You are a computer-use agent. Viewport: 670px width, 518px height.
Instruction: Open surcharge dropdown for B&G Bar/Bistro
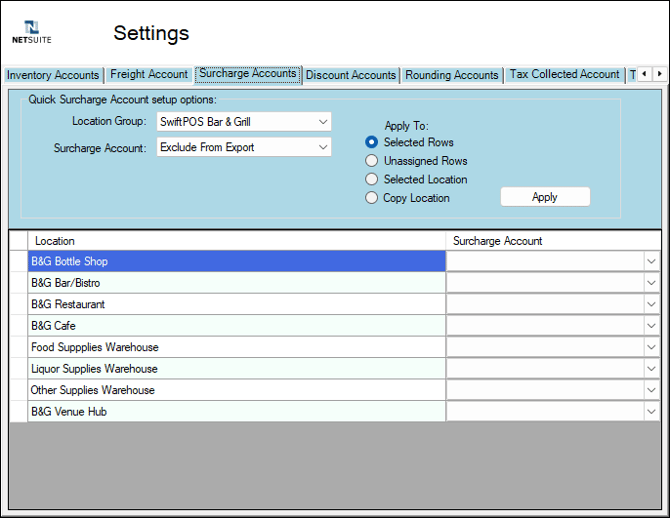pyautogui.click(x=651, y=283)
